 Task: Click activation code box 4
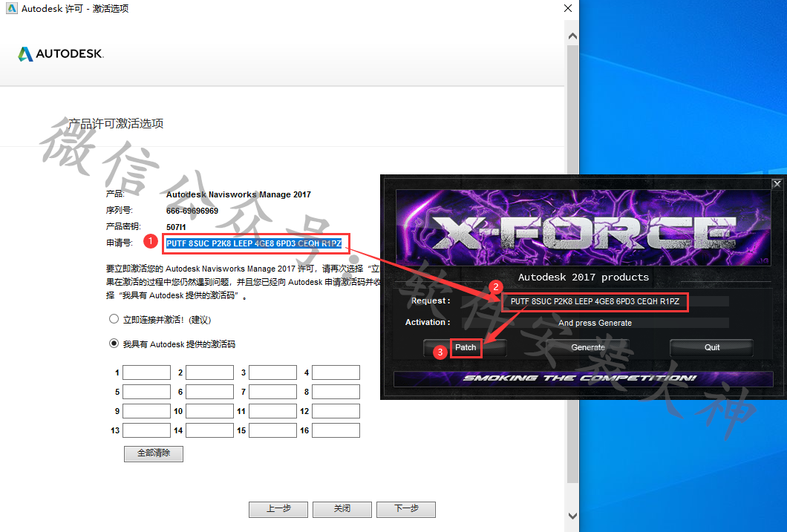336,372
